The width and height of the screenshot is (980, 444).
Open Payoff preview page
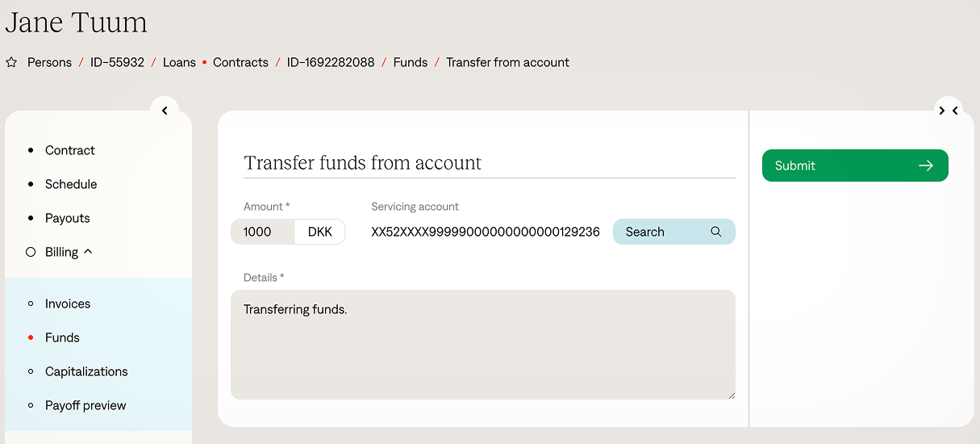click(x=85, y=405)
